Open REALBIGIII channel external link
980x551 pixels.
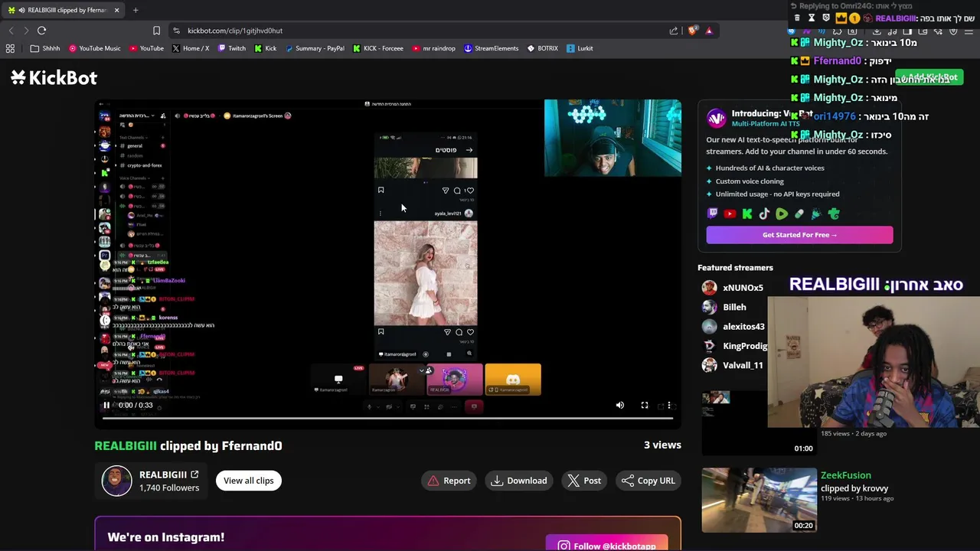click(194, 474)
